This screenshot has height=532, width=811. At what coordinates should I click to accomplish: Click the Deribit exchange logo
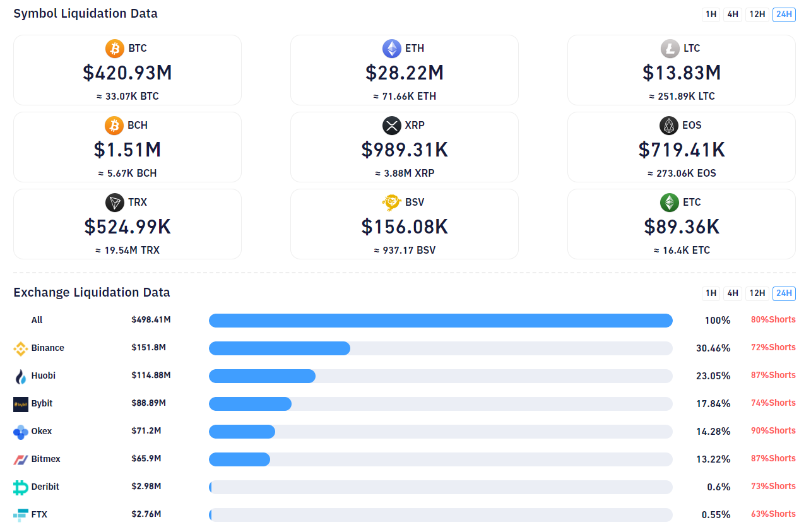point(21,487)
